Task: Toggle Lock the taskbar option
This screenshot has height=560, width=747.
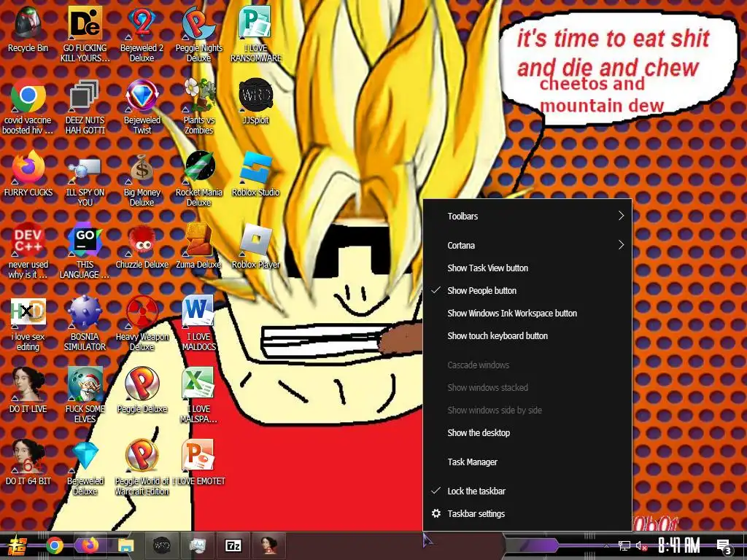Action: click(527, 491)
